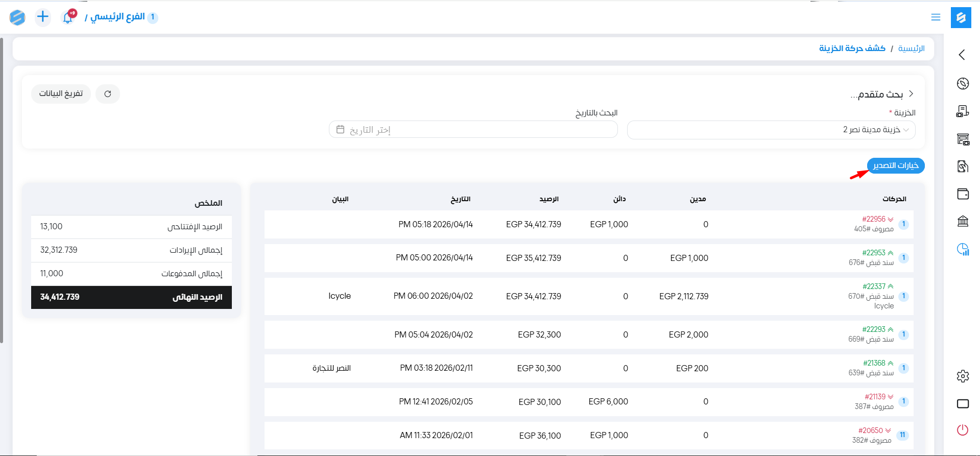Click the reports chart sidebar icon
Viewport: 980px width, 456px height.
[963, 249]
